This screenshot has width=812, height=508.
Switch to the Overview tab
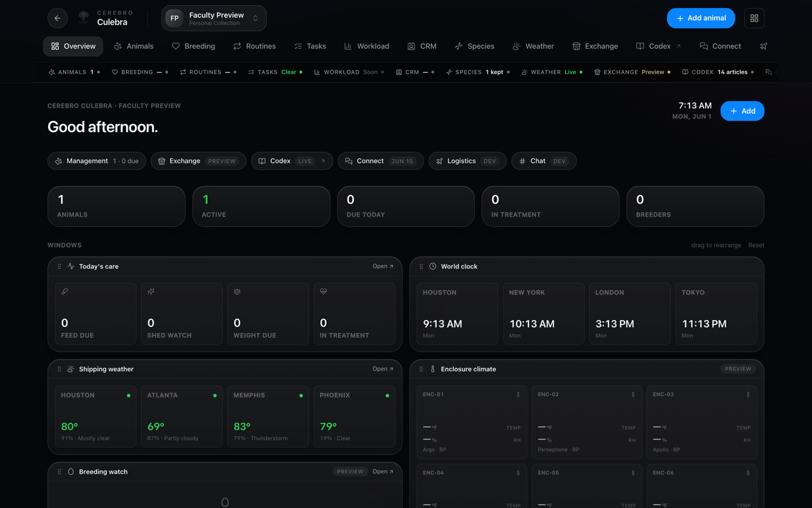coord(73,46)
